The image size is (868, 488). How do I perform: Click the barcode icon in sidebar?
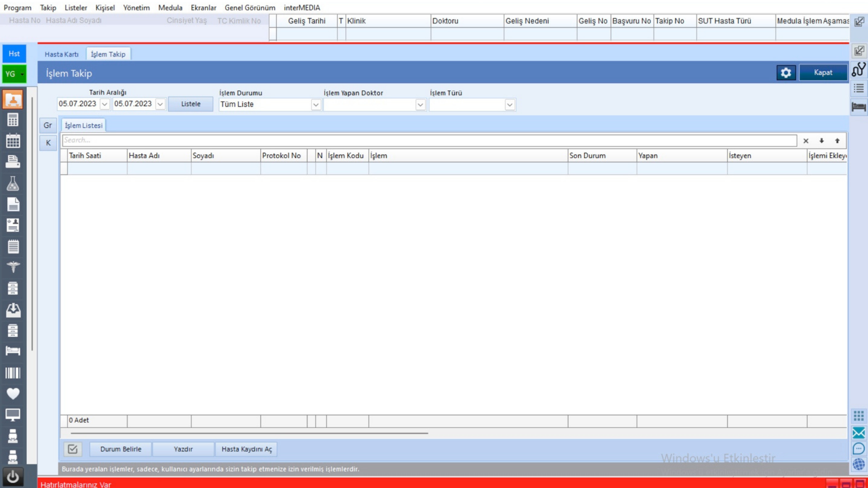[x=13, y=373]
